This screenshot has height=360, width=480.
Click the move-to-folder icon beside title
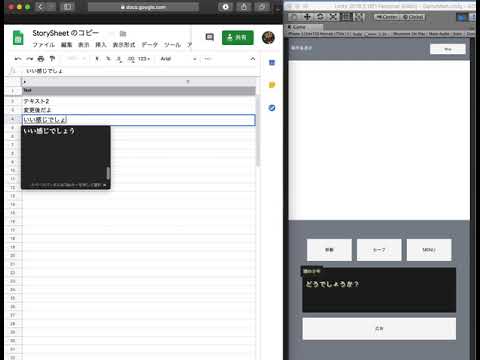click(123, 33)
